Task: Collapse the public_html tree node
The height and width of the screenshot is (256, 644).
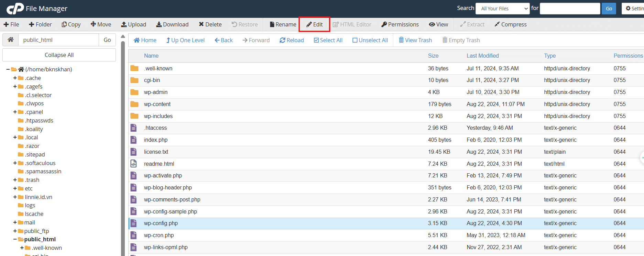Action: point(15,239)
